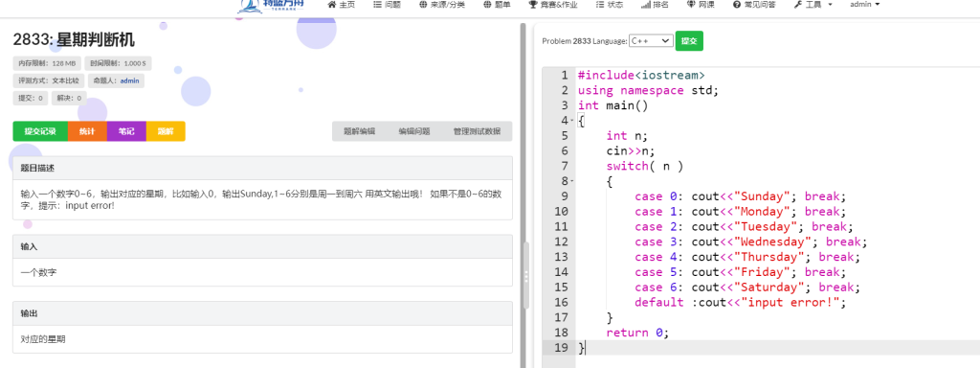Click code line using namespace std;
This screenshot has height=368, width=980.
pyautogui.click(x=649, y=90)
